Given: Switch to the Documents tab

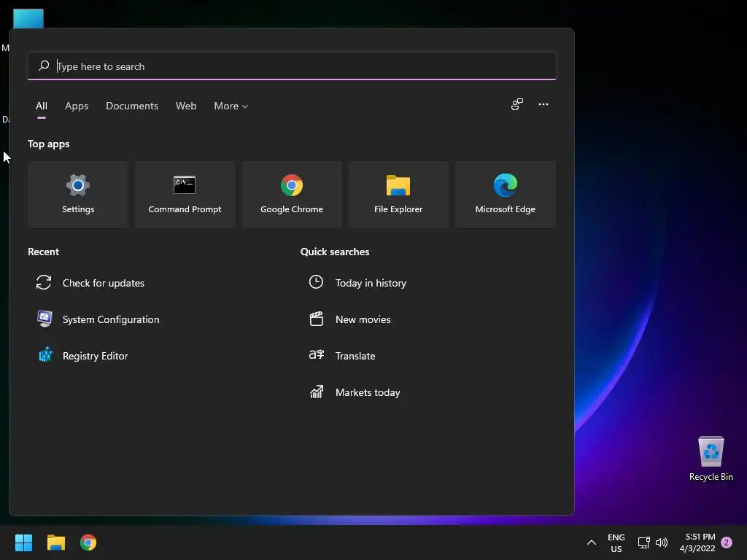Looking at the screenshot, I should click(132, 106).
